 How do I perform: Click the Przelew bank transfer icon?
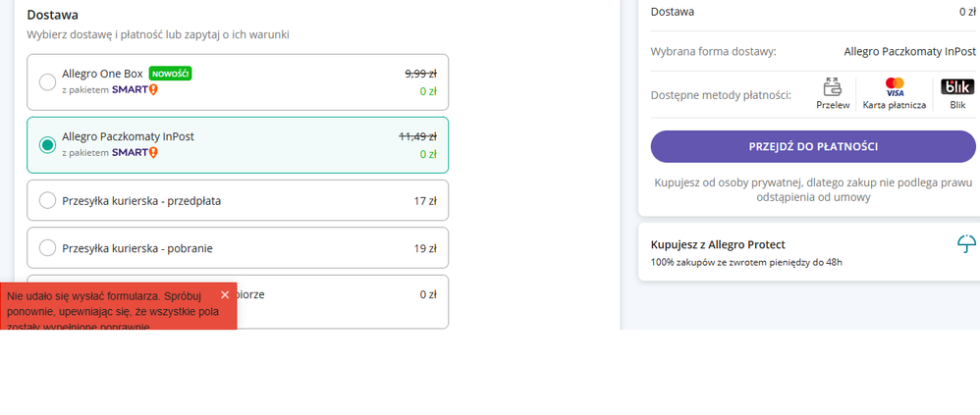[x=833, y=86]
